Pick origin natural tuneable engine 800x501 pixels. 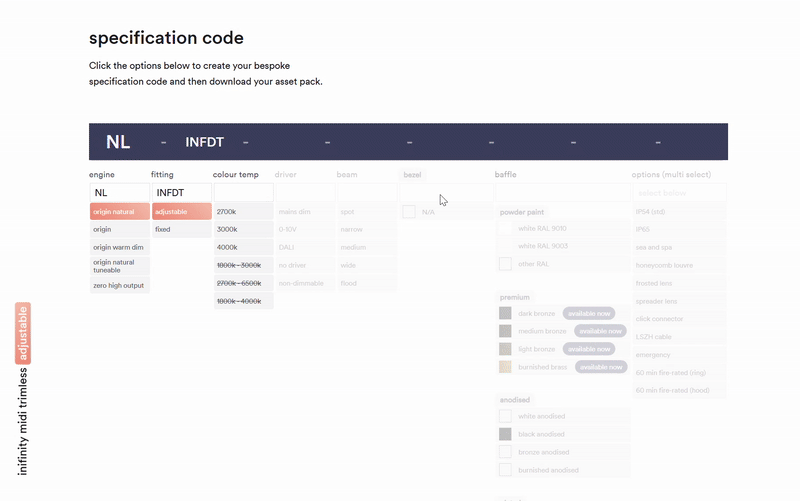pos(120,266)
